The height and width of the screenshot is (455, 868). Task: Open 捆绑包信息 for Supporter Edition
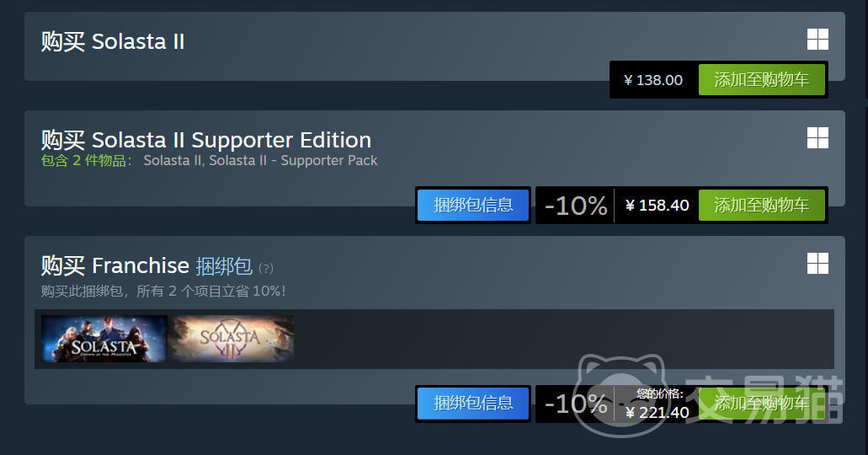473,205
